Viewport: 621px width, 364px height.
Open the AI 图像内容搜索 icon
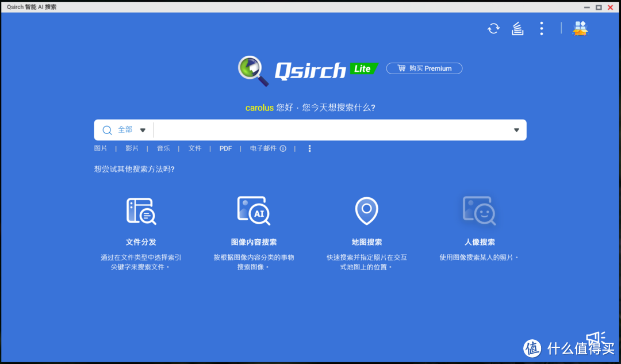point(254,210)
